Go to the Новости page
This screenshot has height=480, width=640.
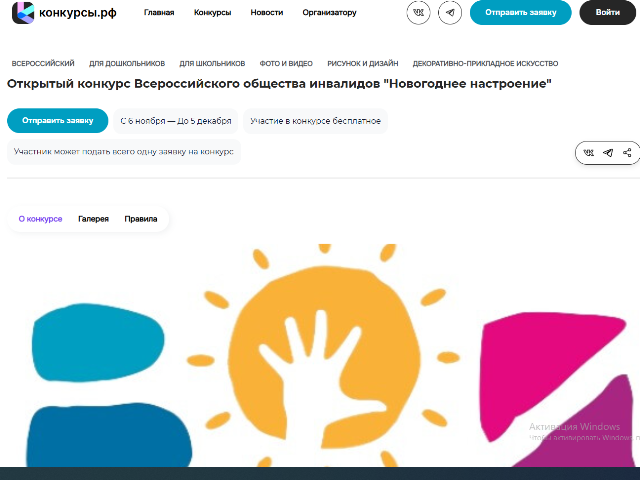tap(267, 13)
